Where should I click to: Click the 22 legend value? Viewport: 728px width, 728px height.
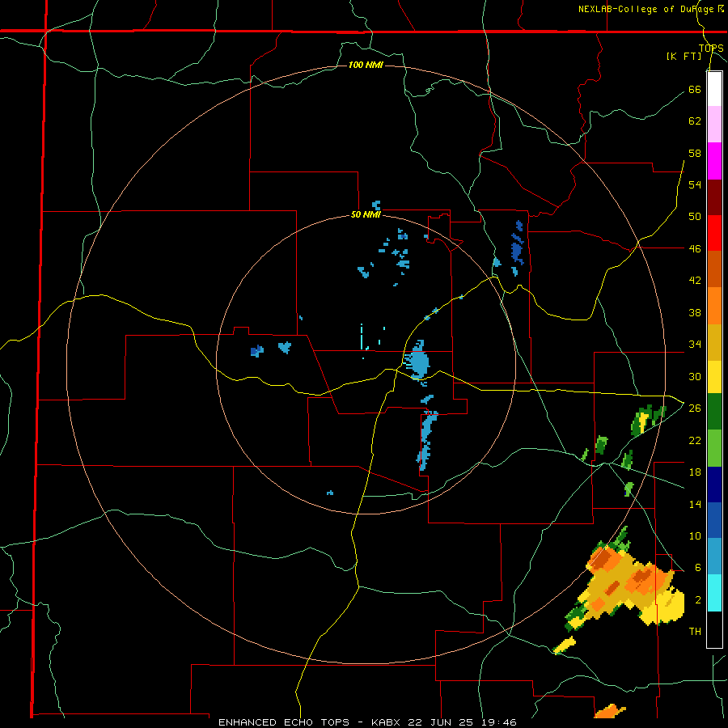pos(695,440)
